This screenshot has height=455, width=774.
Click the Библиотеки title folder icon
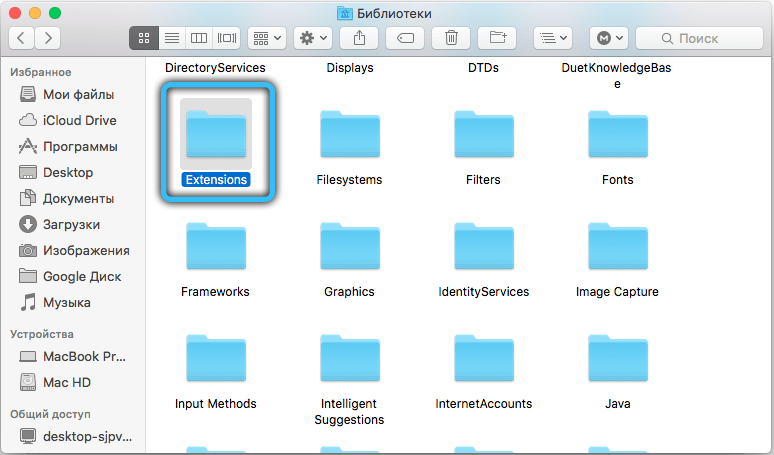coord(345,13)
